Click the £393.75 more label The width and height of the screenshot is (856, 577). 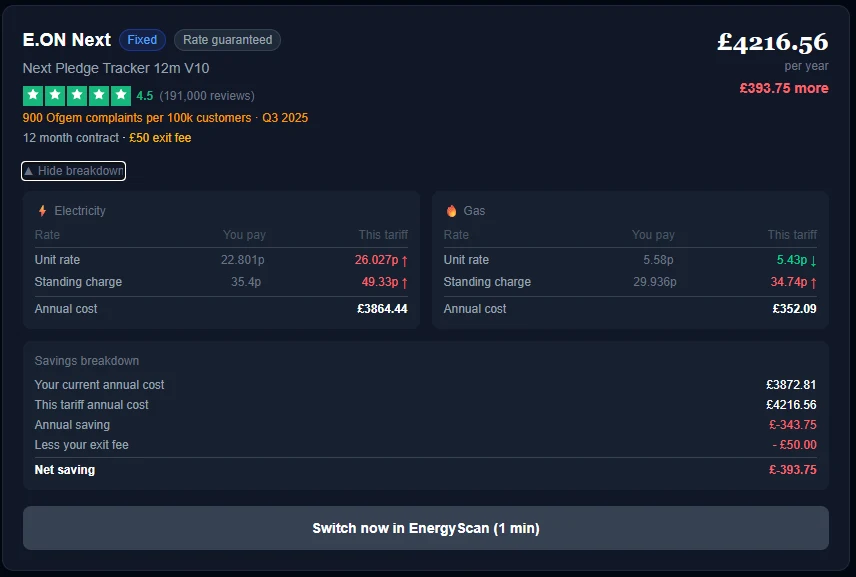784,88
